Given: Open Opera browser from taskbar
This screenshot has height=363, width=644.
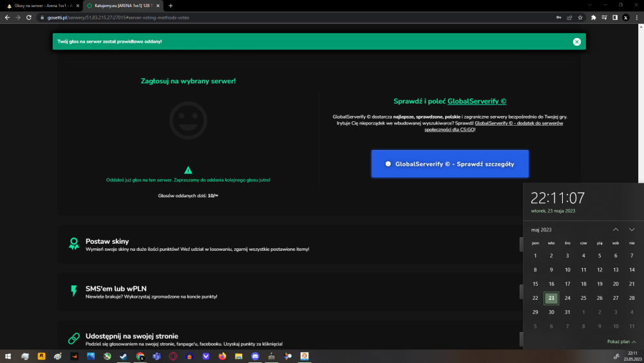Looking at the screenshot, I should click(173, 357).
